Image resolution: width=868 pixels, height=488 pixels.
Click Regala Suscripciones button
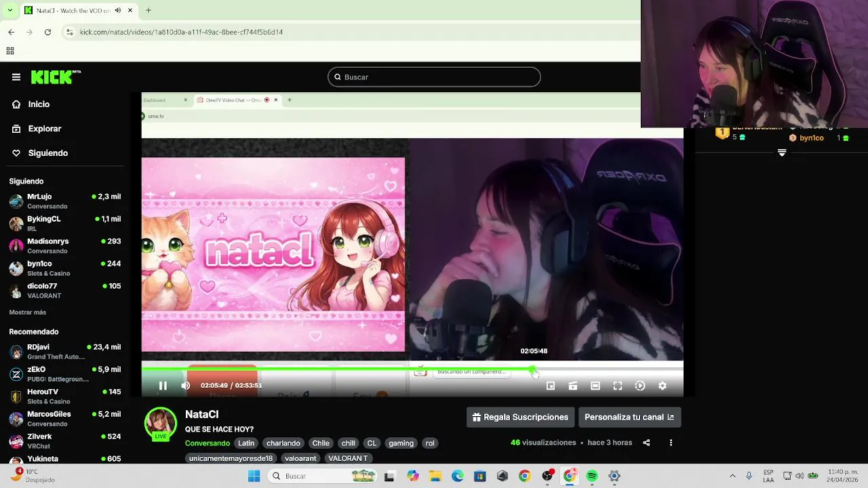[x=521, y=418]
